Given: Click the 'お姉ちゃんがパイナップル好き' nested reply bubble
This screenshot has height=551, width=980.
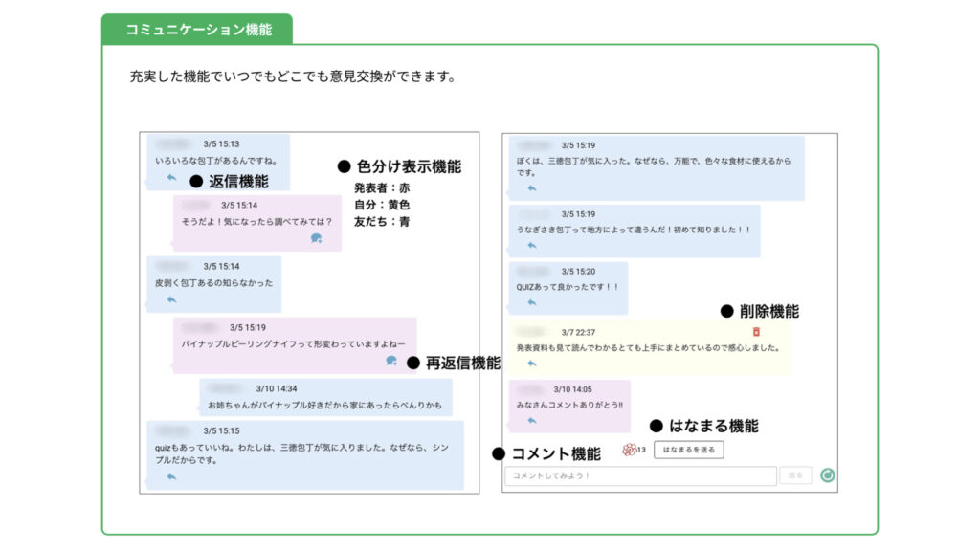Looking at the screenshot, I should (x=325, y=397).
